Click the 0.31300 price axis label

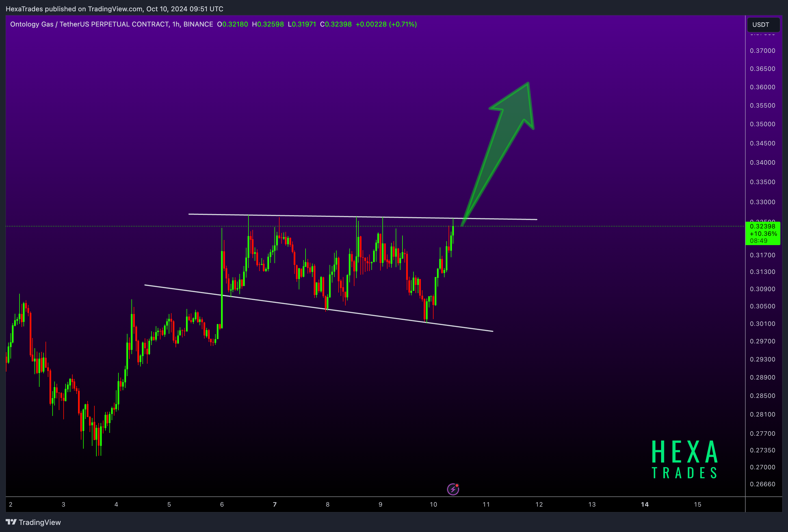tap(762, 271)
